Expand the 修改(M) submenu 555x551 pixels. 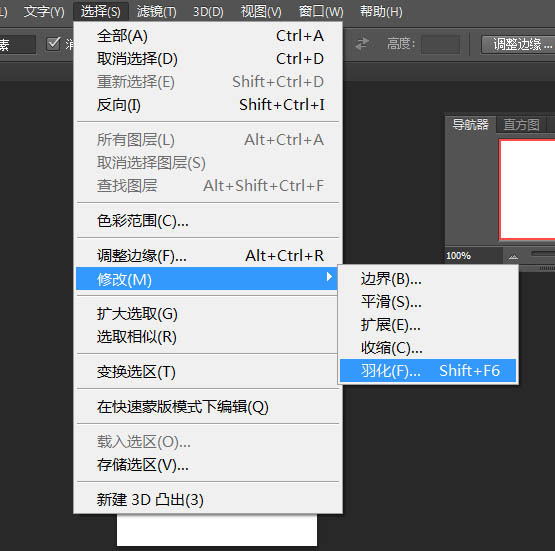coord(206,279)
